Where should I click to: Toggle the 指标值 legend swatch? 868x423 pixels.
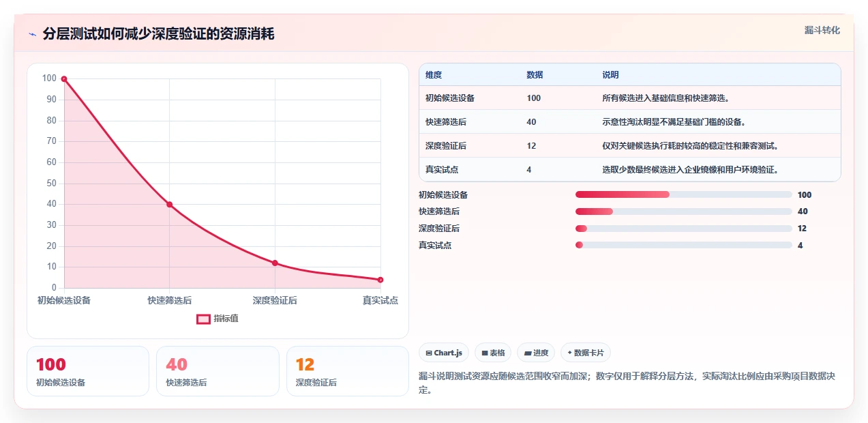[x=203, y=319]
